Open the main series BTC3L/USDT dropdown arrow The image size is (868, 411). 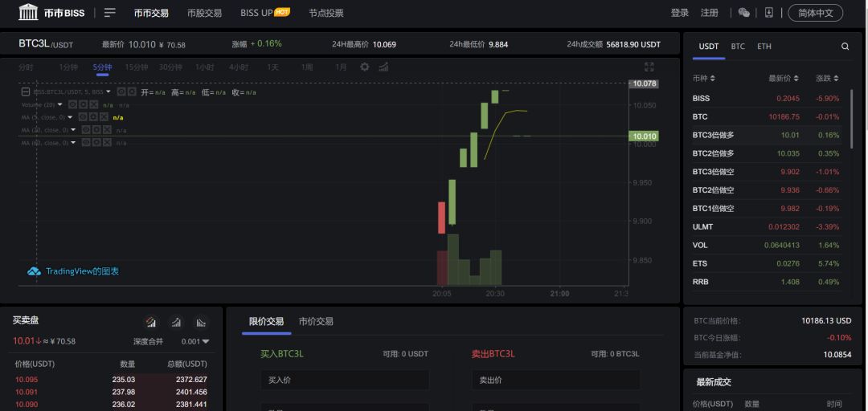(x=108, y=92)
